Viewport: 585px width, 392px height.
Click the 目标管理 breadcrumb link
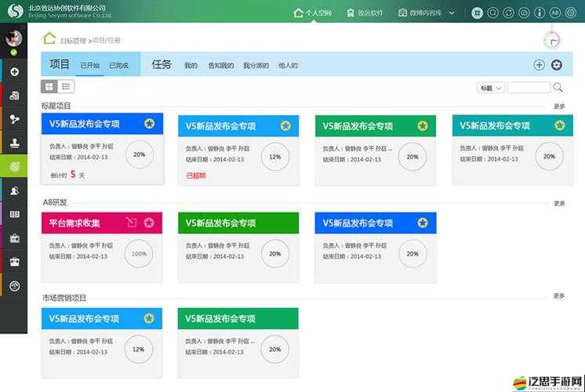[73, 41]
